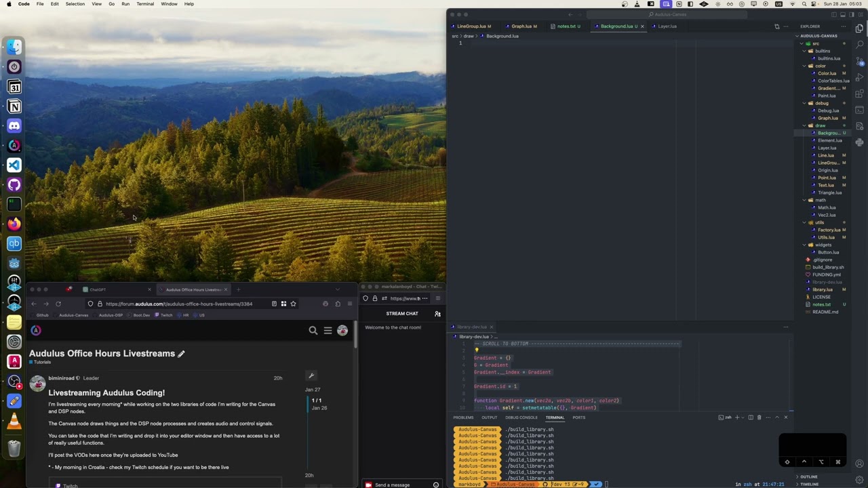Open the Source Control view icon
The height and width of the screenshot is (488, 868).
click(x=859, y=61)
